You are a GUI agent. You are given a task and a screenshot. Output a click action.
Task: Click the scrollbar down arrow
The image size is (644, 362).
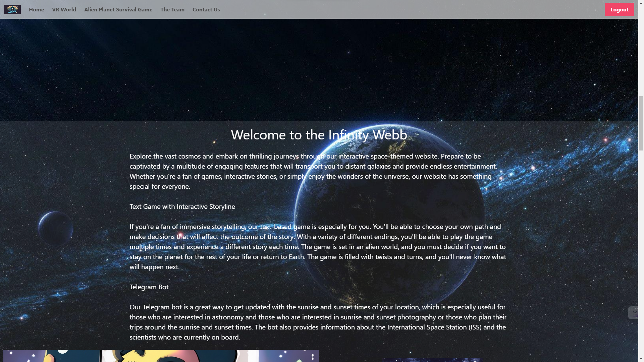click(641, 359)
